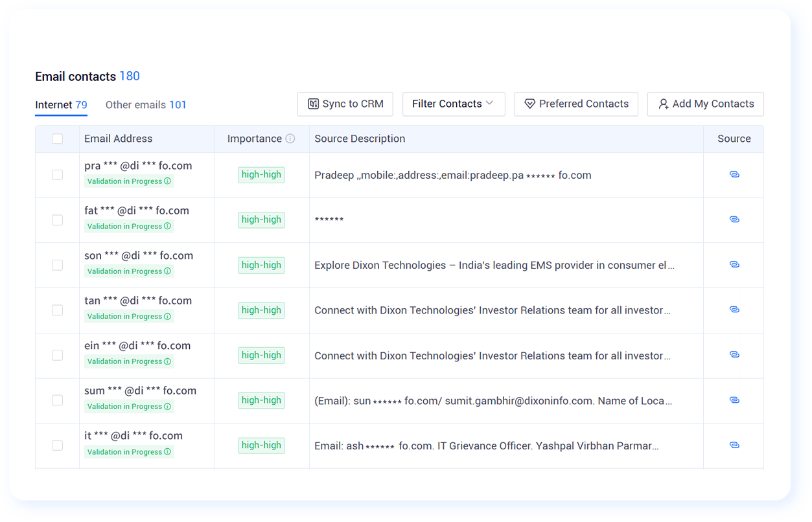The width and height of the screenshot is (812, 522).
Task: Open source link for fat *** row
Action: (x=734, y=220)
